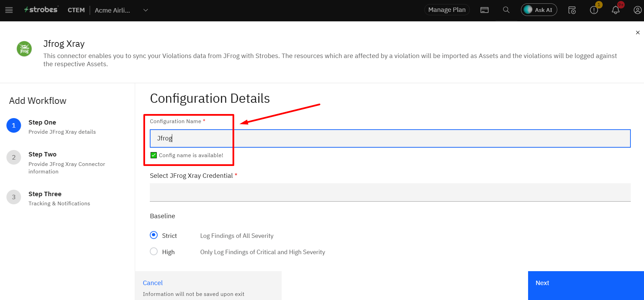This screenshot has width=644, height=300.
Task: Click the 'Add Workflow' heading
Action: tap(38, 101)
